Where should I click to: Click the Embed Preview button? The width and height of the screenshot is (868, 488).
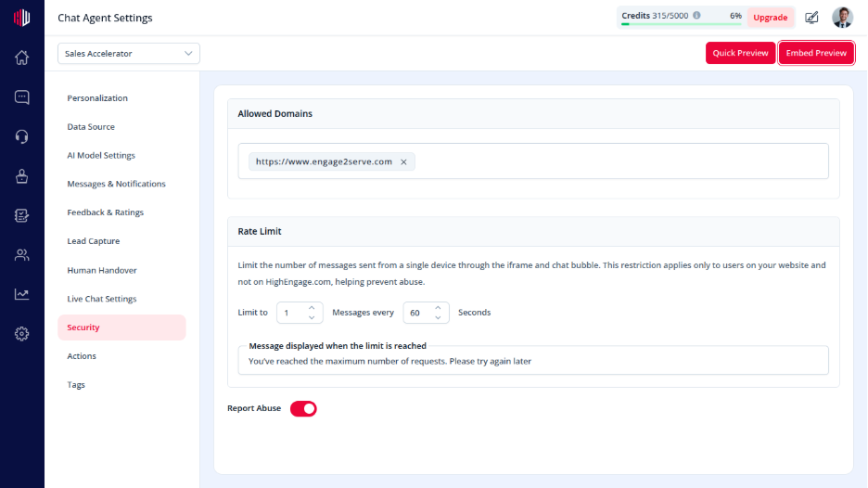pos(816,53)
